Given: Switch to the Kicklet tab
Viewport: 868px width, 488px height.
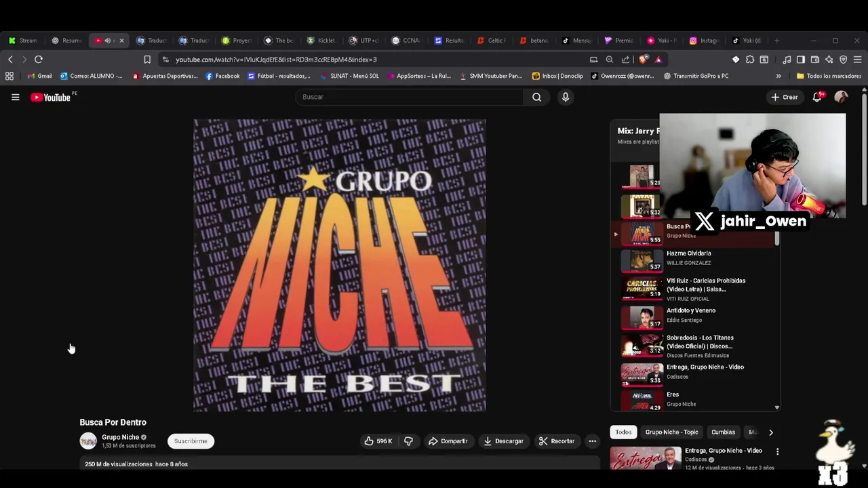Looking at the screenshot, I should (321, 41).
